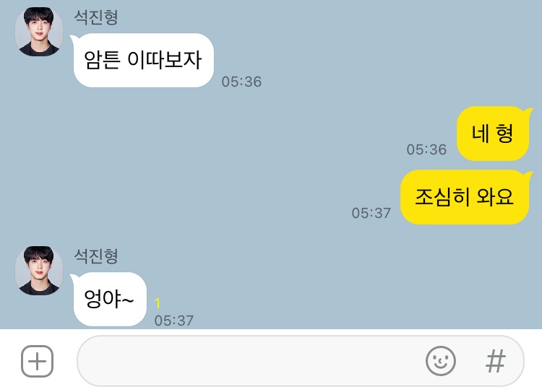Viewport: 542px width, 392px height.
Task: Select the white bubble 암튼 이따보자
Action: click(x=143, y=60)
